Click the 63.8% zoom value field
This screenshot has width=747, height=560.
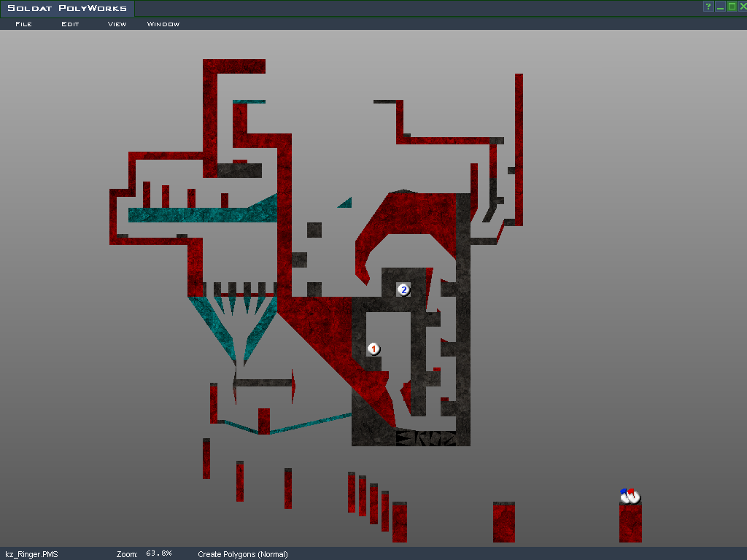click(158, 554)
